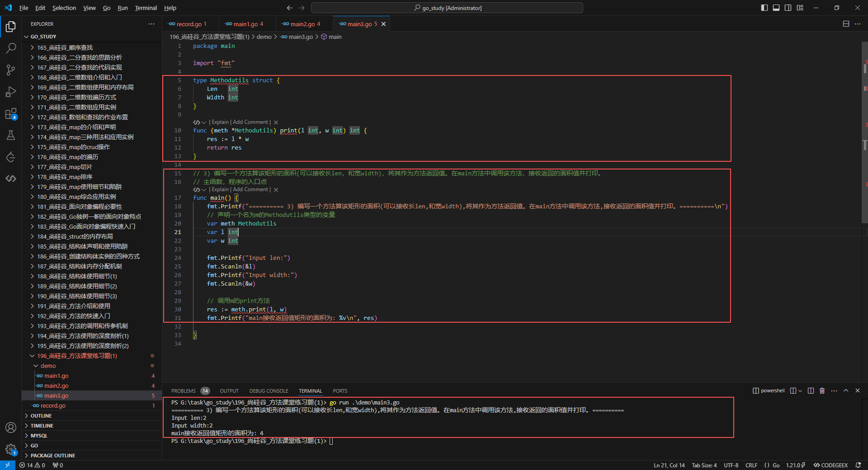Open the Manage settings gear
Screen dimensions: 868x470
[11, 449]
